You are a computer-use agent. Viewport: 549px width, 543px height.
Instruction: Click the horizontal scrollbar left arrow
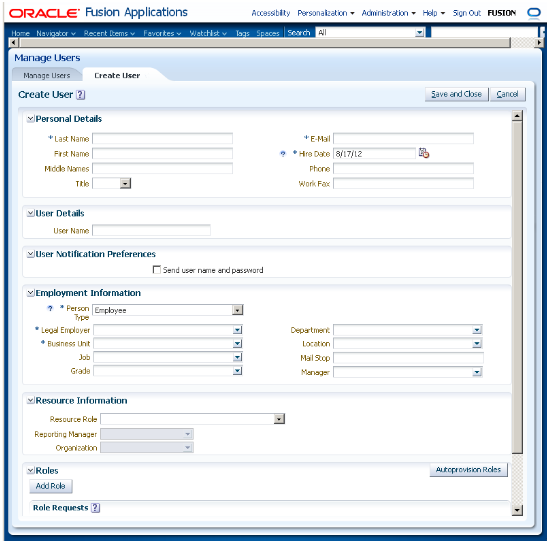click(x=13, y=43)
